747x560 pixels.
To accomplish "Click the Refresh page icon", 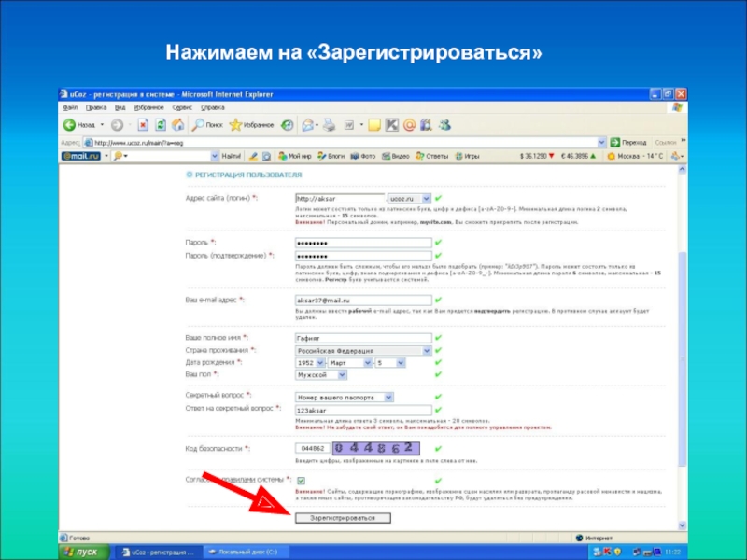I will [x=161, y=124].
